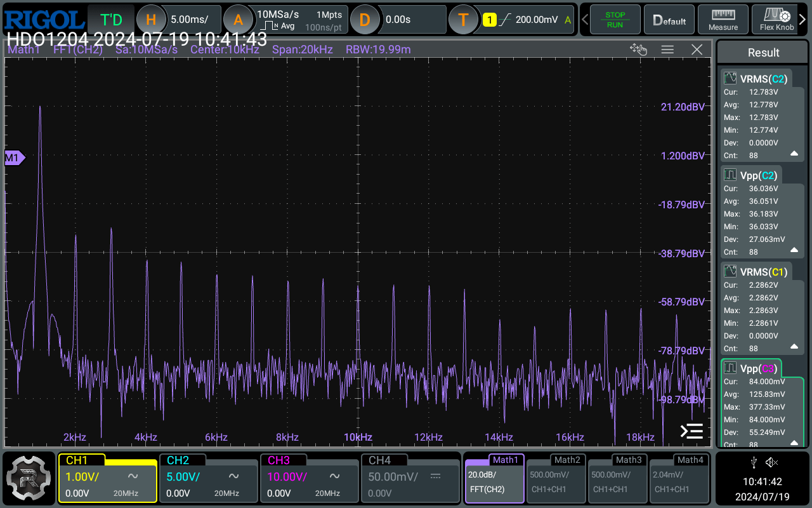
Task: Toggle the STOP/RUN button
Action: click(615, 20)
